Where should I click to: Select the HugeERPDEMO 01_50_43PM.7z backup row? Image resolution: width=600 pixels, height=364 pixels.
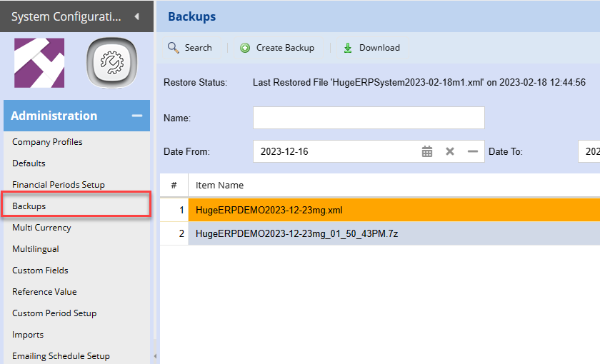pyautogui.click(x=296, y=233)
